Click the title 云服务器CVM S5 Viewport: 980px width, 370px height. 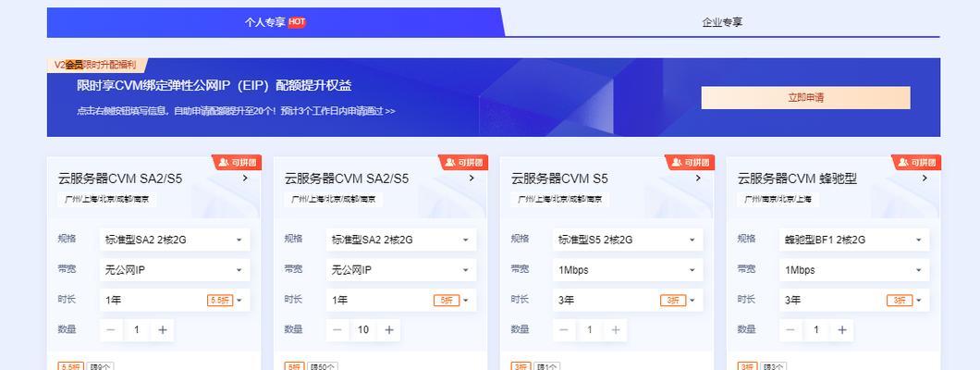pos(559,179)
